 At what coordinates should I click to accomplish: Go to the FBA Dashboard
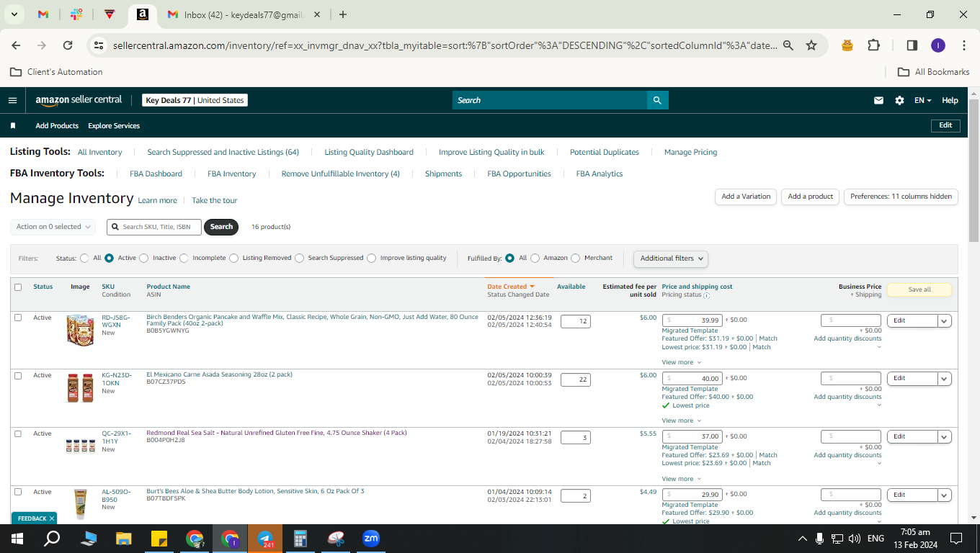(156, 174)
